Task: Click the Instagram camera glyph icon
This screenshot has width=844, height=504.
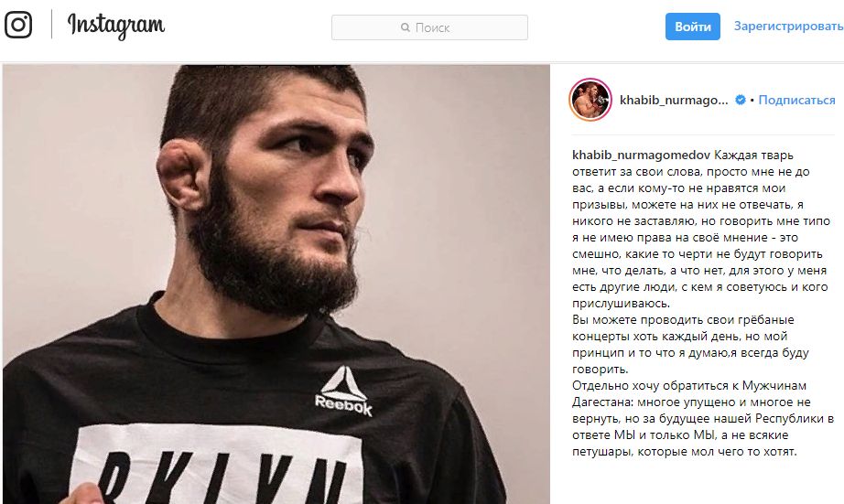Action: [18, 25]
